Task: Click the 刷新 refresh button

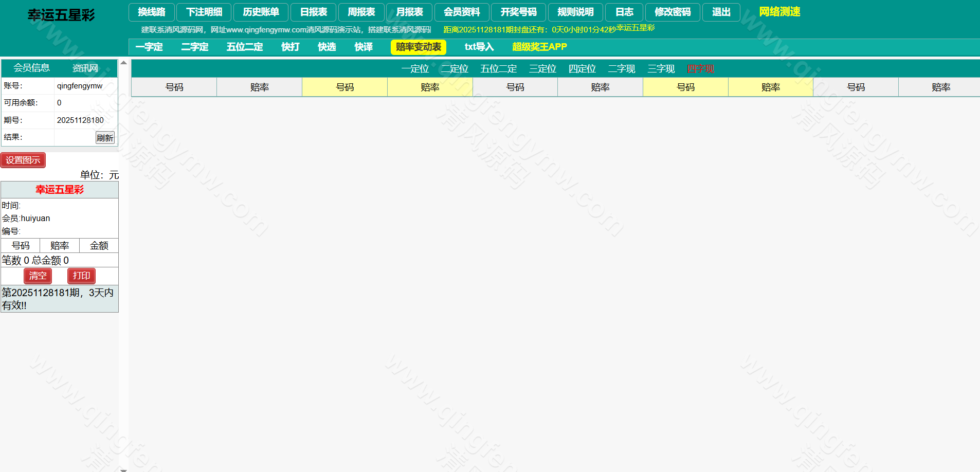Action: pos(105,138)
